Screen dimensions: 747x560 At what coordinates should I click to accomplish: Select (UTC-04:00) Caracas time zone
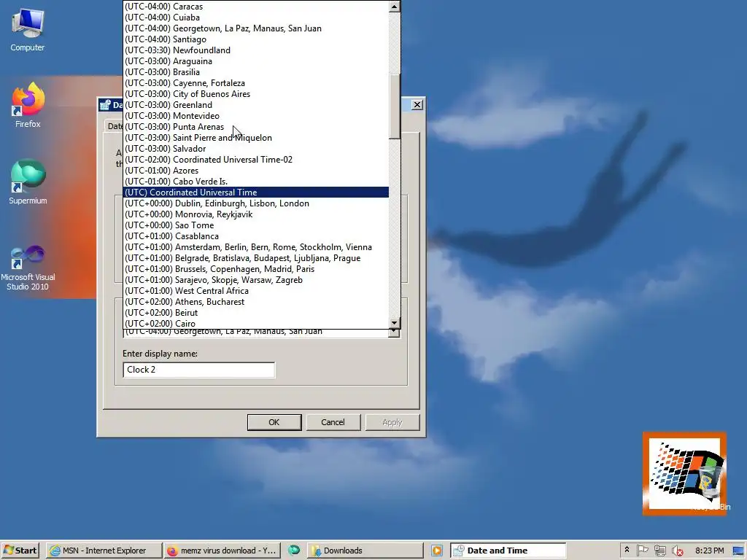[x=256, y=7]
